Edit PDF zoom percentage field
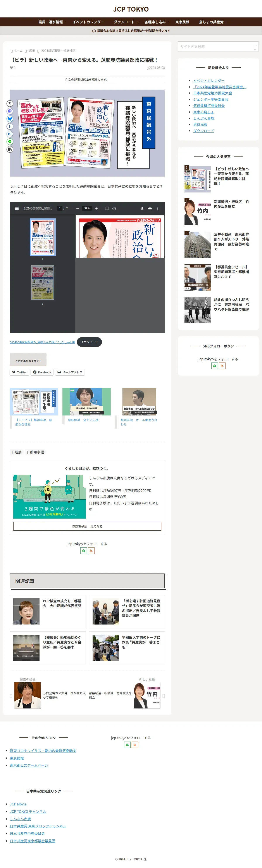This screenshot has height=868, width=262. pos(87,209)
